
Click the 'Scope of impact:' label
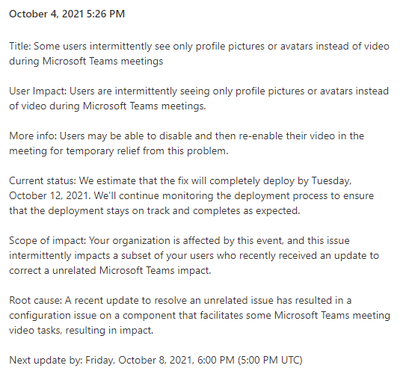coord(48,241)
